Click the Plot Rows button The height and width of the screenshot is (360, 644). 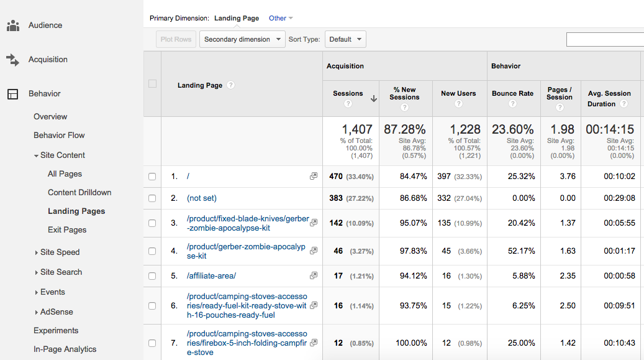pyautogui.click(x=176, y=39)
